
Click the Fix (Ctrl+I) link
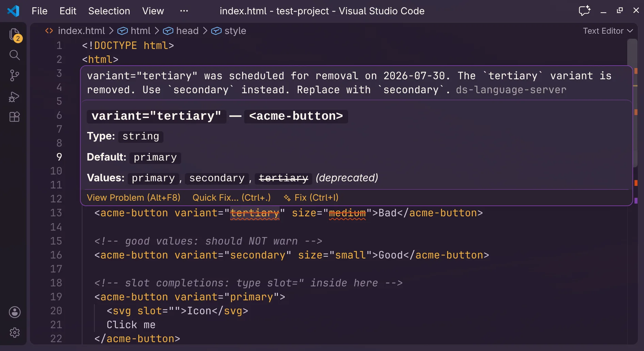[x=316, y=198]
